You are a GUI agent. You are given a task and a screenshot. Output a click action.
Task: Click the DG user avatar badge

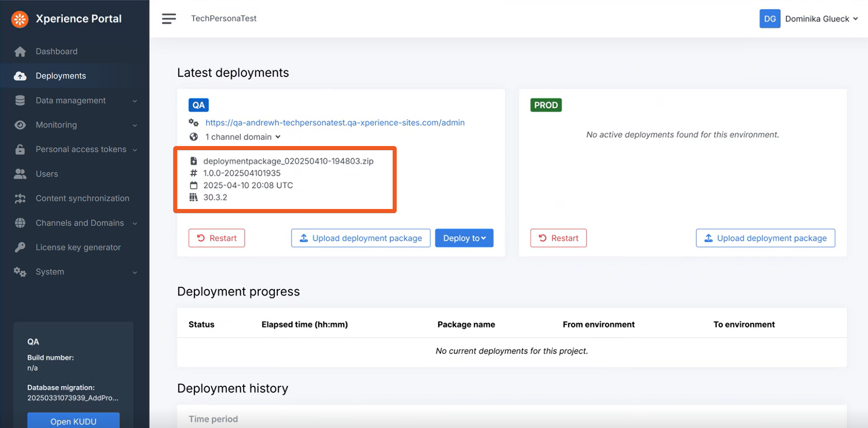(x=770, y=19)
